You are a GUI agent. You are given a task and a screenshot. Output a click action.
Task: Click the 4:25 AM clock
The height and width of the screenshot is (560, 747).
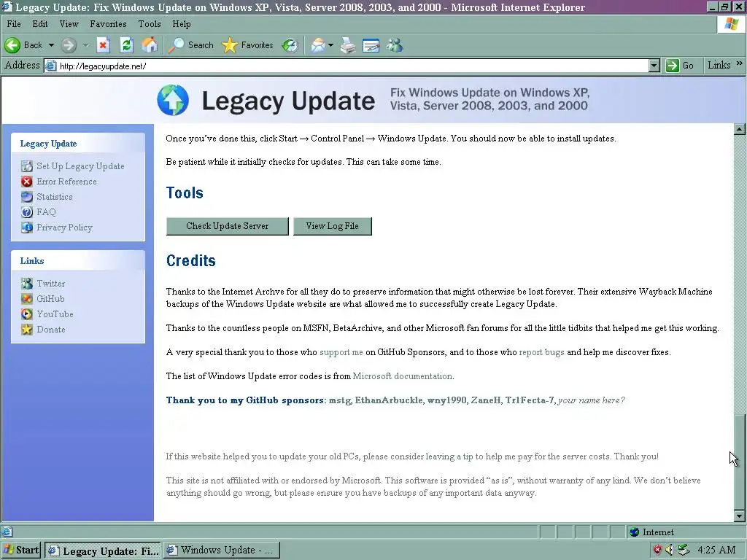coord(716,550)
